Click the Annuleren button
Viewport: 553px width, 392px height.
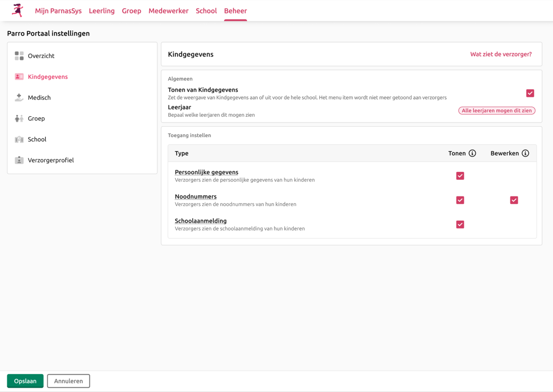pyautogui.click(x=68, y=381)
